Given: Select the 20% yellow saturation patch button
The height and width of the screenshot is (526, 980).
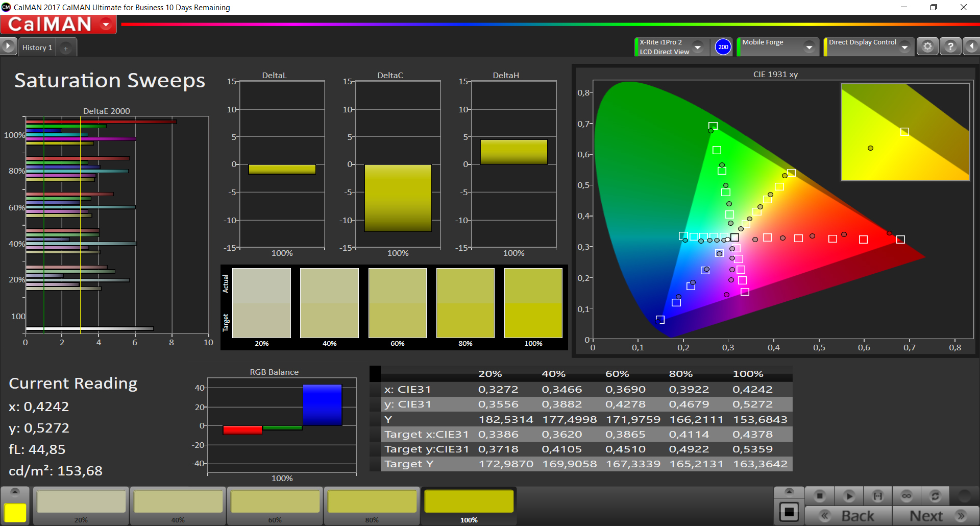Looking at the screenshot, I should pyautogui.click(x=81, y=506).
